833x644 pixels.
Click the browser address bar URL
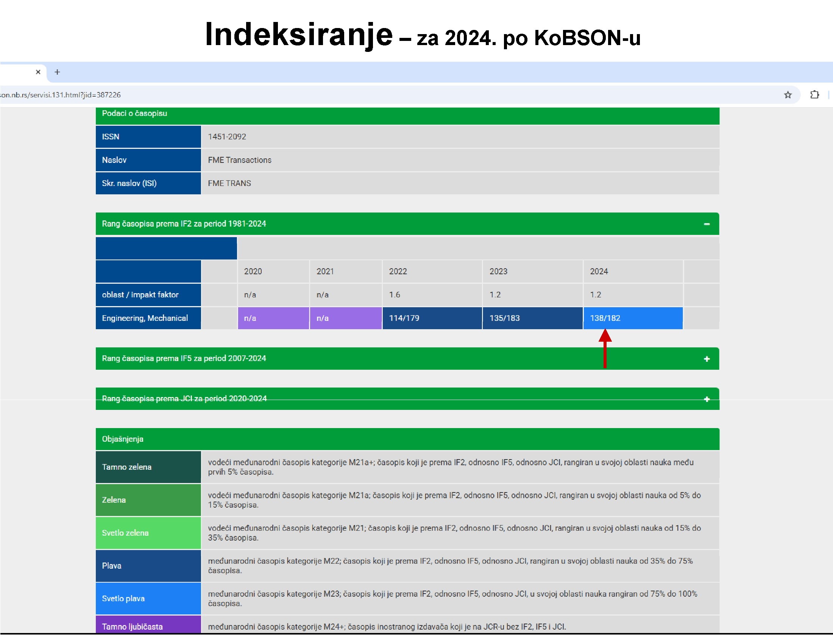tap(61, 95)
